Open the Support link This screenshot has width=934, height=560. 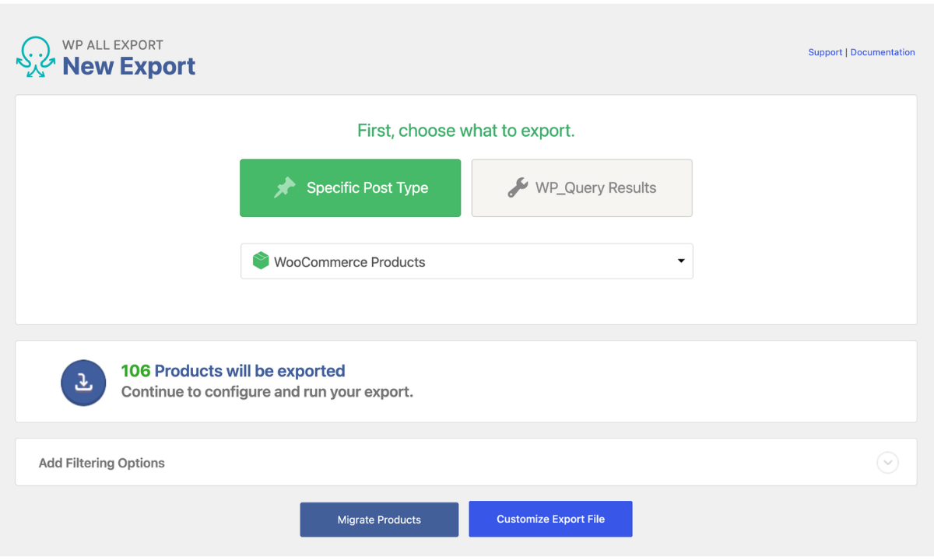coord(825,52)
